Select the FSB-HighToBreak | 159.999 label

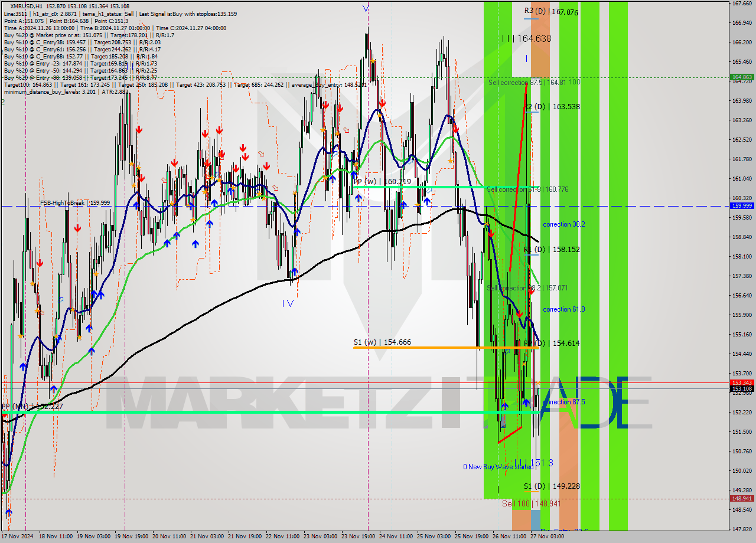pos(75,203)
